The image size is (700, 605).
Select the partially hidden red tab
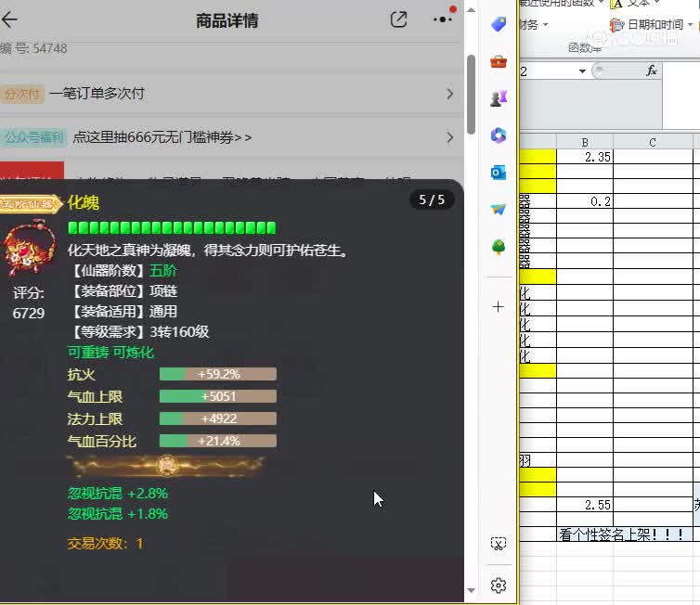pyautogui.click(x=32, y=171)
